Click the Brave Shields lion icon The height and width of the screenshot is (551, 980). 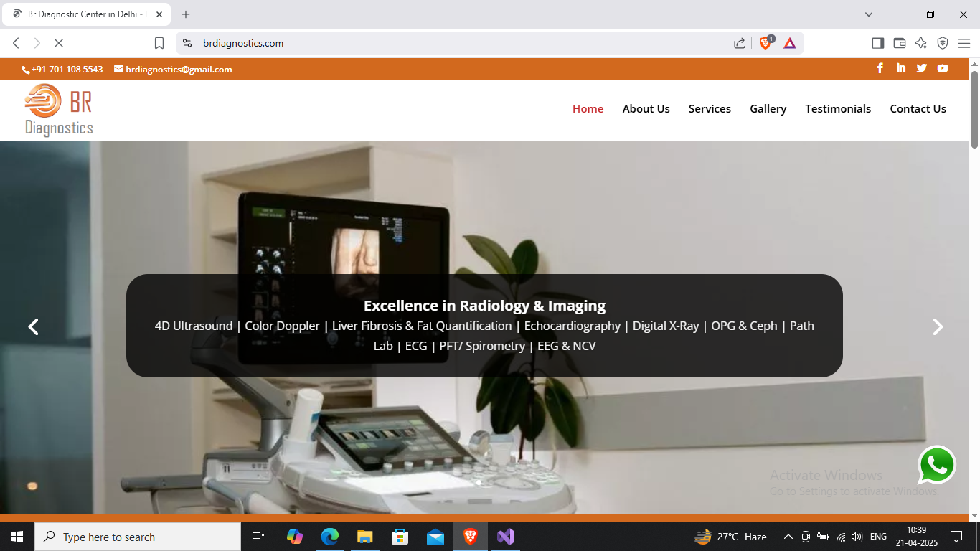pyautogui.click(x=765, y=43)
